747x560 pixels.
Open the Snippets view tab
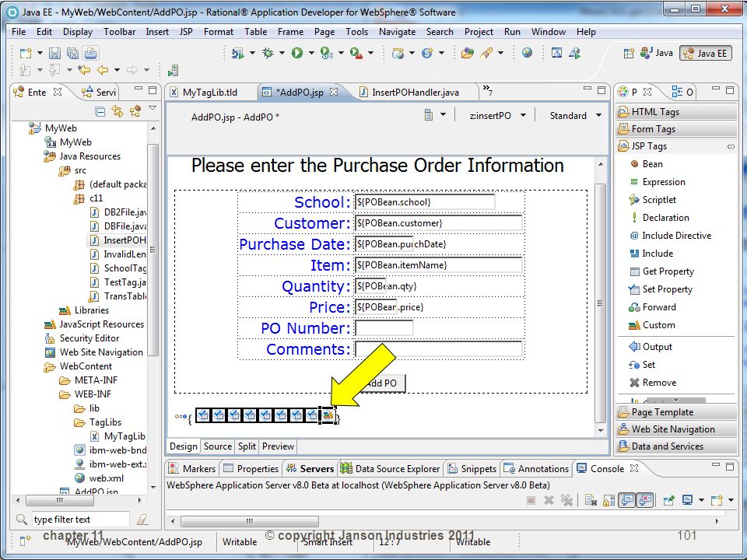472,469
